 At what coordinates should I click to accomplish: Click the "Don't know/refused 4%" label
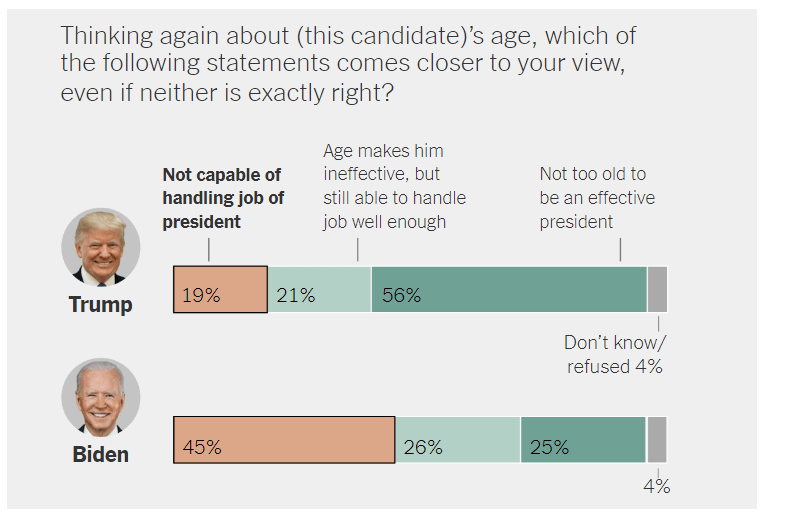[615, 354]
